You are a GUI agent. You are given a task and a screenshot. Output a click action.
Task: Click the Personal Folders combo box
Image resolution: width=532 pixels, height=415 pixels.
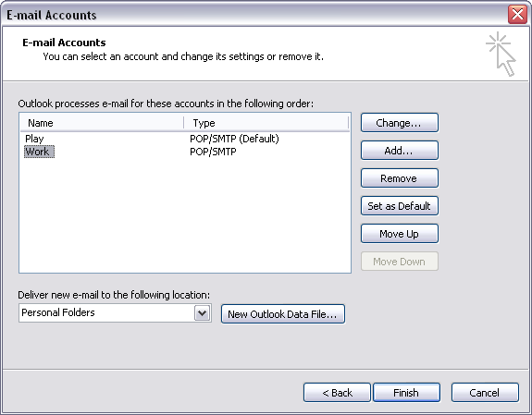click(115, 312)
